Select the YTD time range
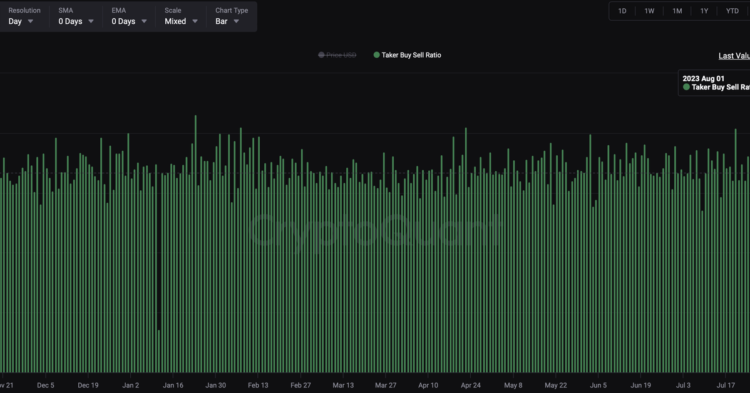 point(732,11)
